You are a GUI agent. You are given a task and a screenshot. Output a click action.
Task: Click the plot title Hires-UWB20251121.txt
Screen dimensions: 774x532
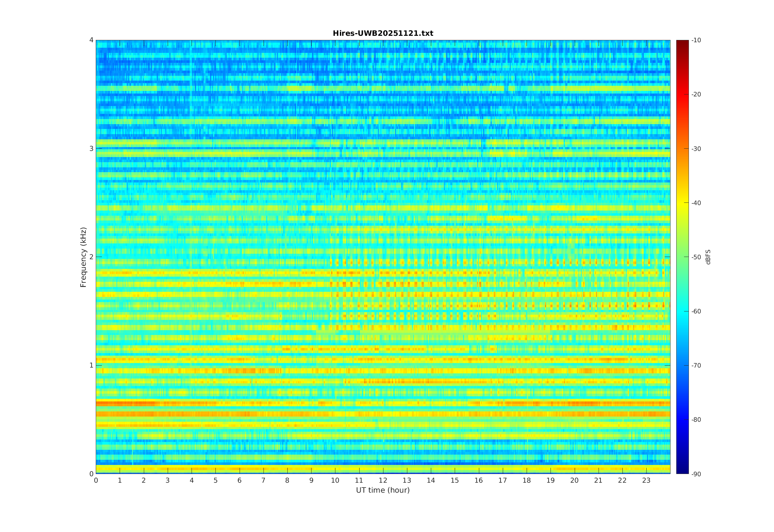383,33
